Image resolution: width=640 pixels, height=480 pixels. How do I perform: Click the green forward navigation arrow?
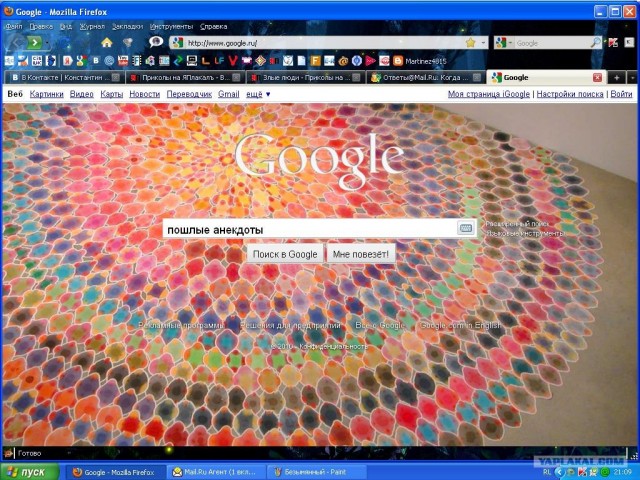(x=35, y=42)
